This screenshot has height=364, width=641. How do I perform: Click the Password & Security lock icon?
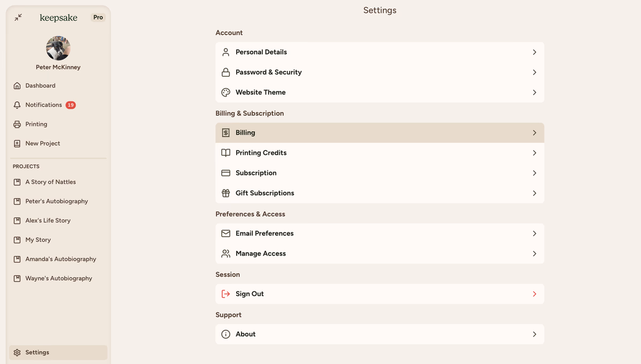pyautogui.click(x=226, y=73)
